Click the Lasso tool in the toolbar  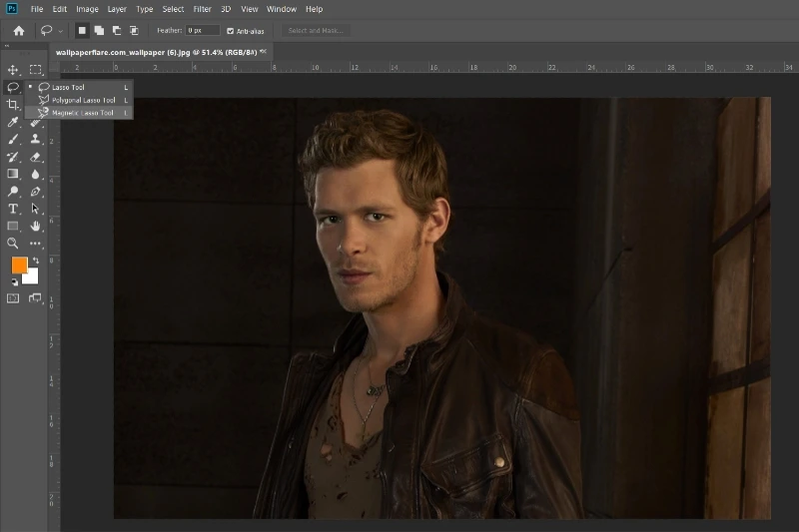tap(13, 87)
